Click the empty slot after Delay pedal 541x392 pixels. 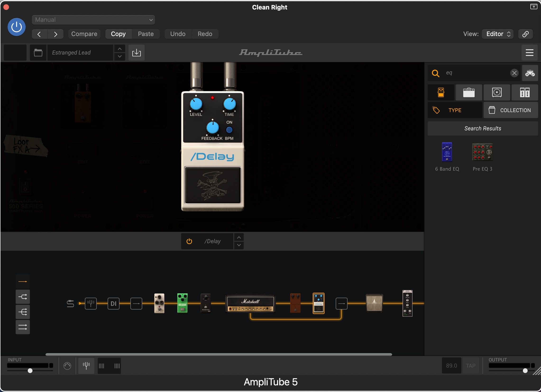[x=341, y=304]
